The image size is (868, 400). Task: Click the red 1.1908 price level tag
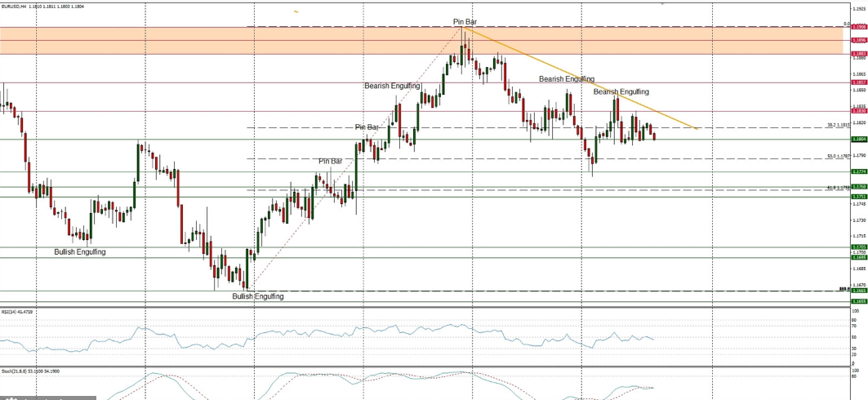coord(858,27)
